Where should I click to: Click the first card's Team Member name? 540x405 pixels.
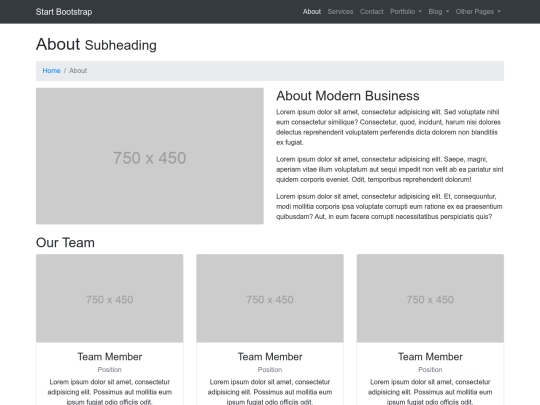(110, 356)
